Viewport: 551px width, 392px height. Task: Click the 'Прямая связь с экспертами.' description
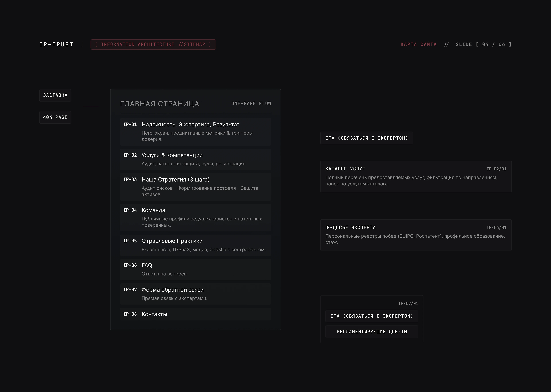174,298
